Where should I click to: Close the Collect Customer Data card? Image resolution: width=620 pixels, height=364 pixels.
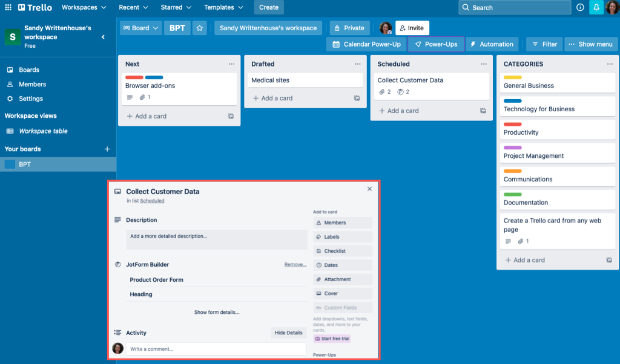(369, 189)
